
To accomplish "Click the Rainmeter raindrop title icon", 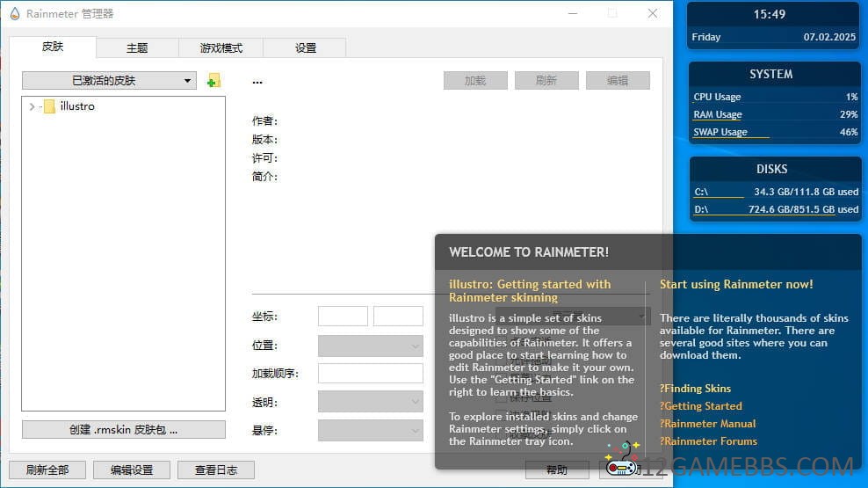I will (15, 13).
